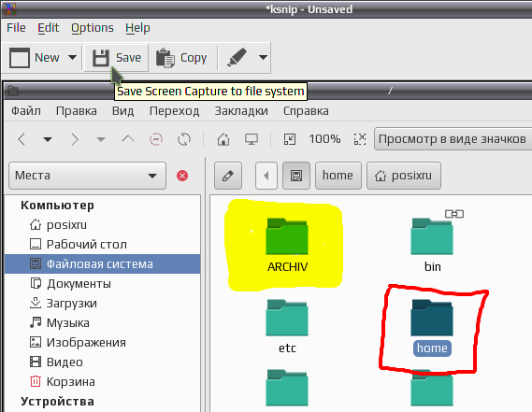
Task: Select Видео in the sidebar
Action: 103,362
